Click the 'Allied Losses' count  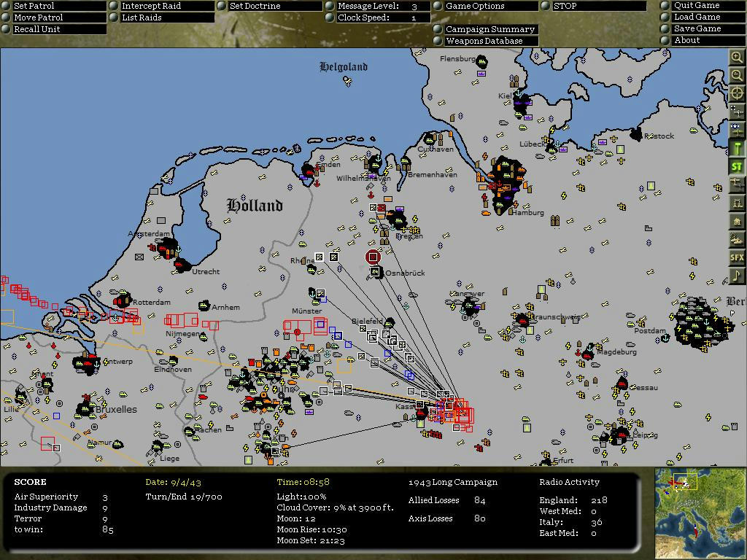click(x=480, y=500)
